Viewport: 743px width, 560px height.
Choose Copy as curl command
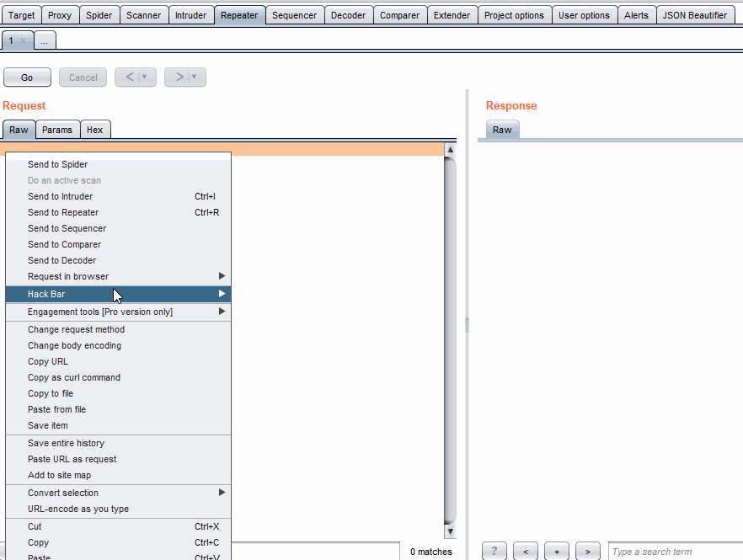[x=74, y=377]
